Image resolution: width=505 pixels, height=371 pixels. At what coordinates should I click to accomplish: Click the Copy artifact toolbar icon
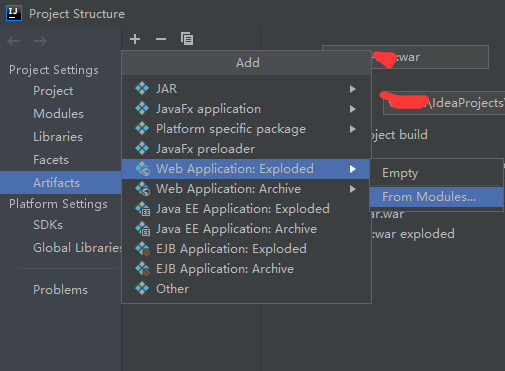[x=187, y=39]
